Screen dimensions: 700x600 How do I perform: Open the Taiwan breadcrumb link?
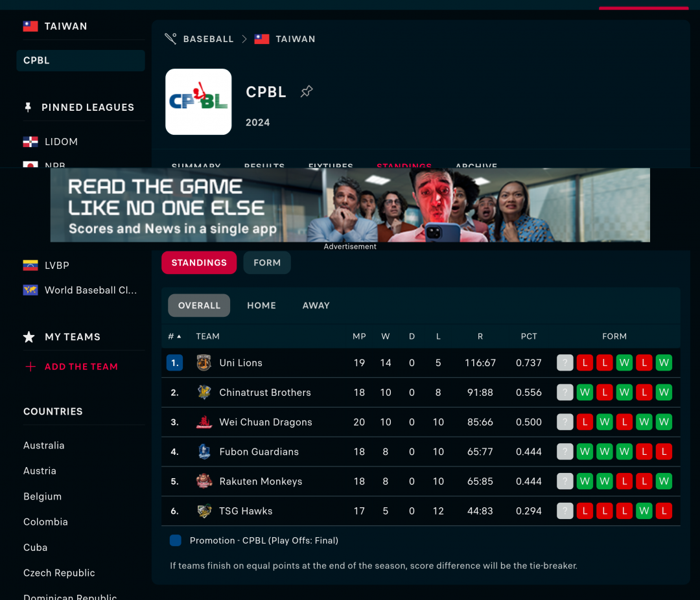(x=296, y=39)
